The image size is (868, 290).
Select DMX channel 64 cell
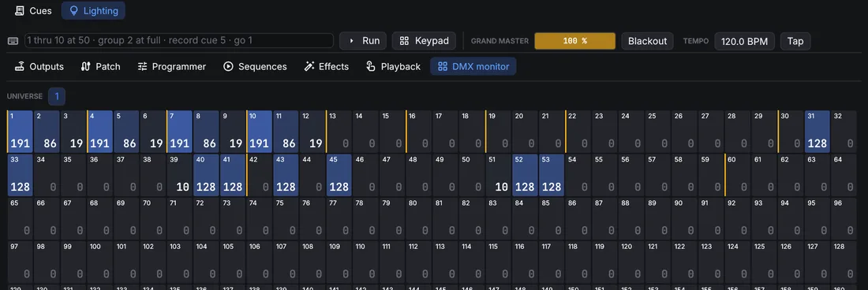(844, 175)
